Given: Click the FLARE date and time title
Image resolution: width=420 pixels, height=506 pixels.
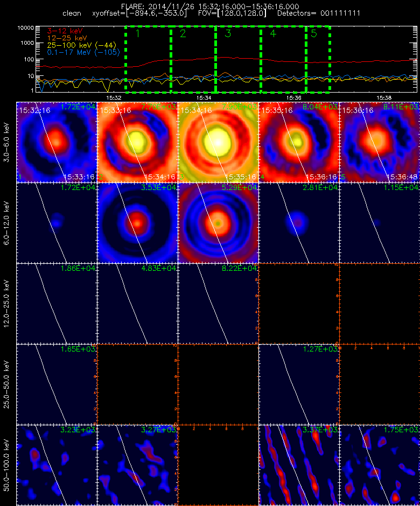Looking at the screenshot, I should point(210,6).
